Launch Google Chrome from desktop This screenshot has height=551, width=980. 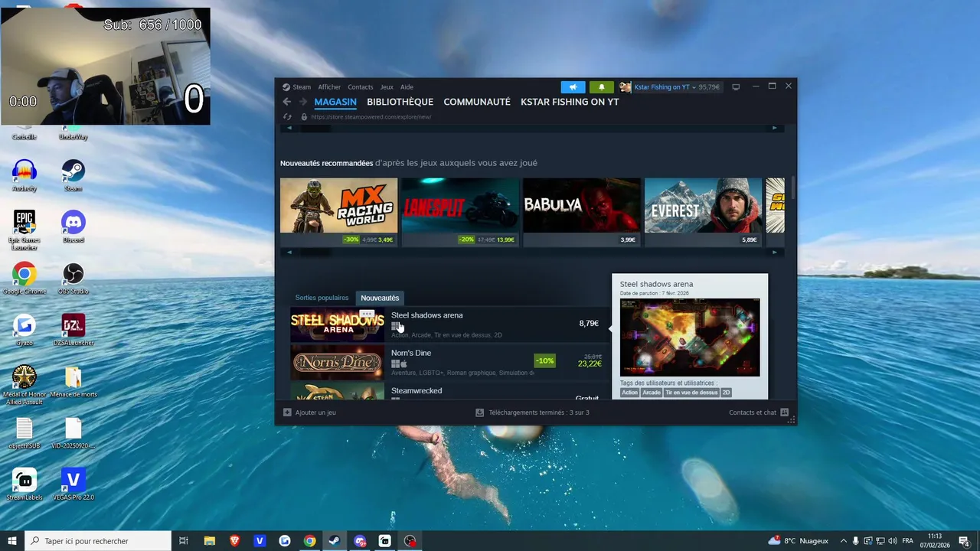[24, 278]
